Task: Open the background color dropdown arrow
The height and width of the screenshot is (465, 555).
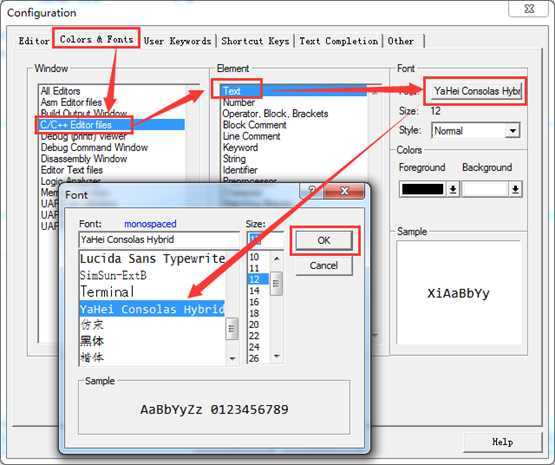Action: pyautogui.click(x=515, y=189)
